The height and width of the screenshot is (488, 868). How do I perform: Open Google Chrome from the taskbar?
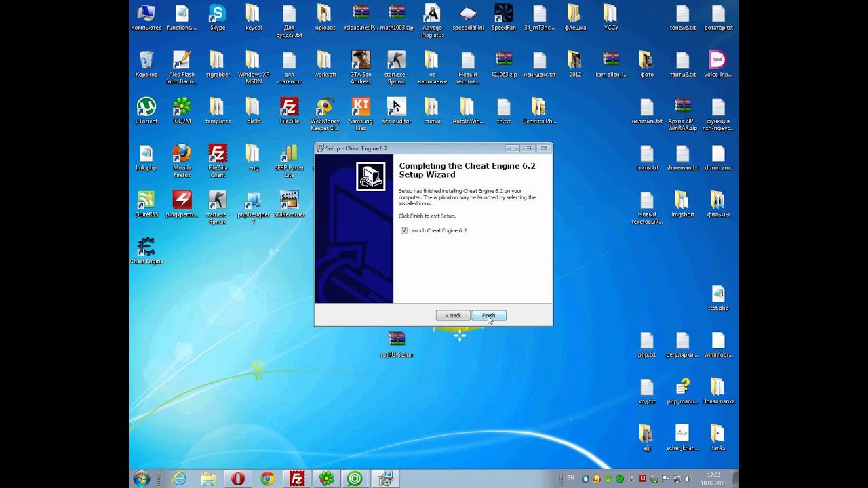[x=267, y=479]
